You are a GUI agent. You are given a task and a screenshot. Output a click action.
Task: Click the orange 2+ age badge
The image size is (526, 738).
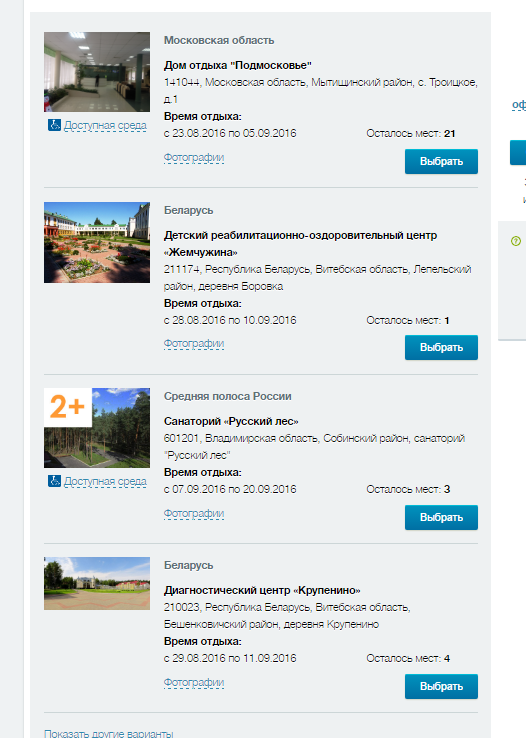pyautogui.click(x=68, y=407)
